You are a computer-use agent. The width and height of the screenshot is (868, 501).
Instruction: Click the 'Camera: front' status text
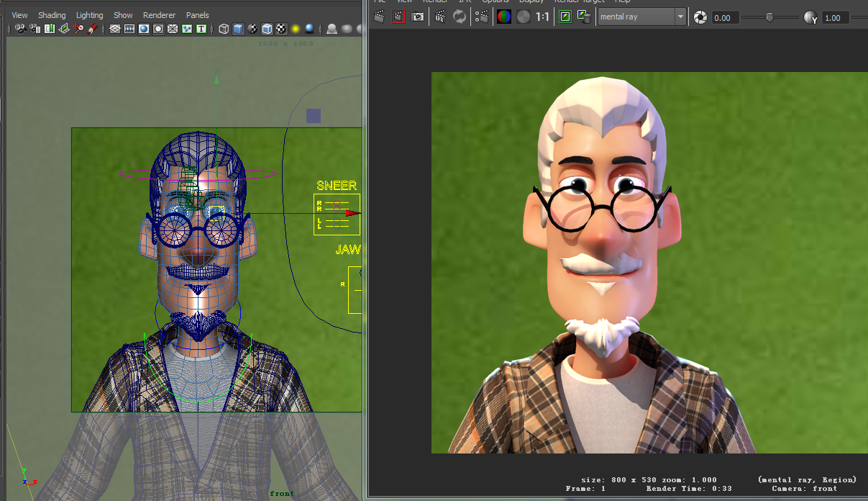803,488
